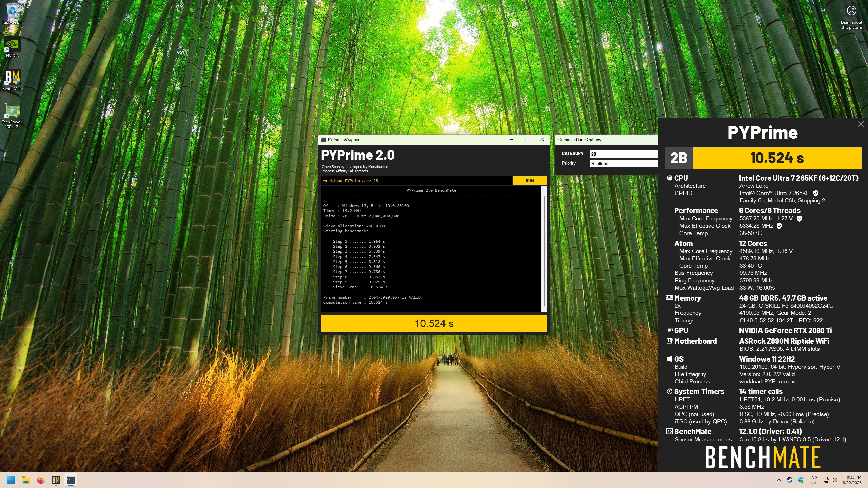Click the BENCHMATE logo at the panel bottom
868x488 pixels.
point(763,457)
